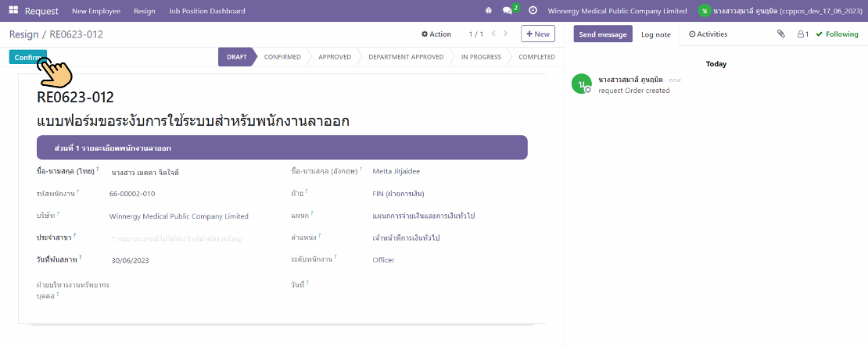Open the chat messages icon
The width and height of the screenshot is (868, 346).
(508, 11)
